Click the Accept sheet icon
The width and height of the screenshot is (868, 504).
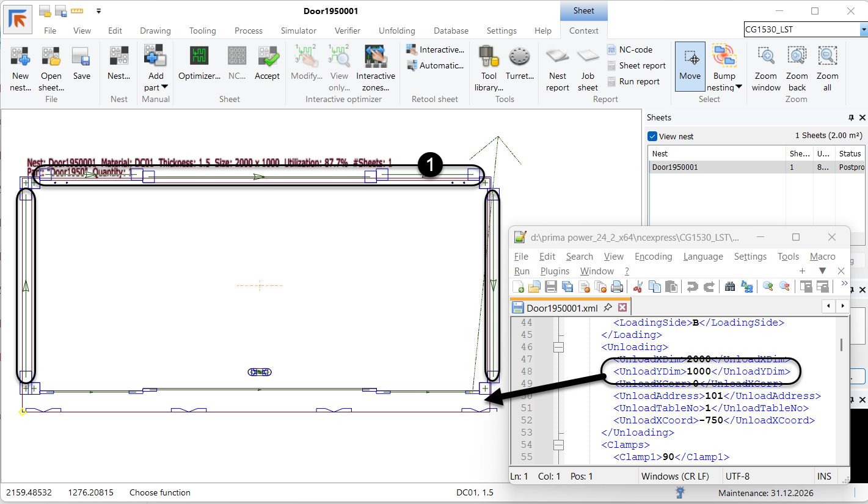267,57
